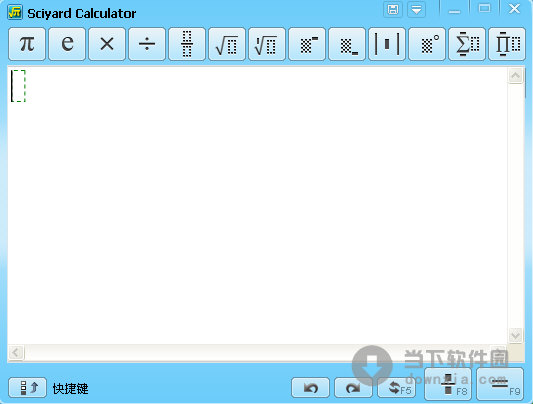Undo the last edit

(x=310, y=388)
